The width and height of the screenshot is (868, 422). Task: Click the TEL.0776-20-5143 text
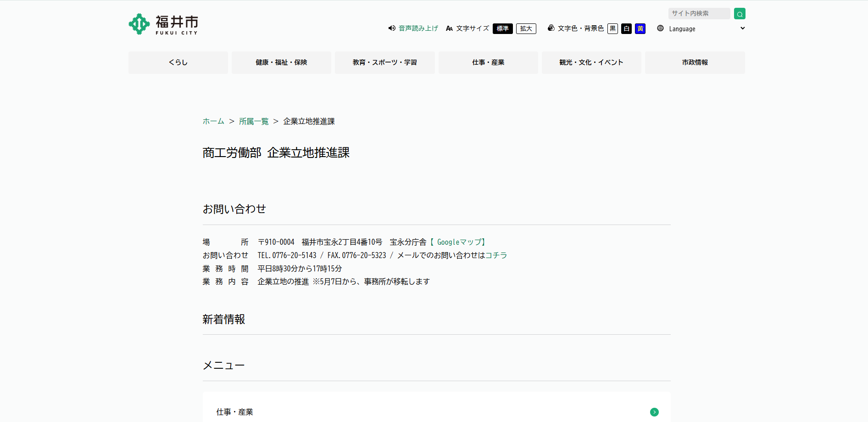[287, 255]
